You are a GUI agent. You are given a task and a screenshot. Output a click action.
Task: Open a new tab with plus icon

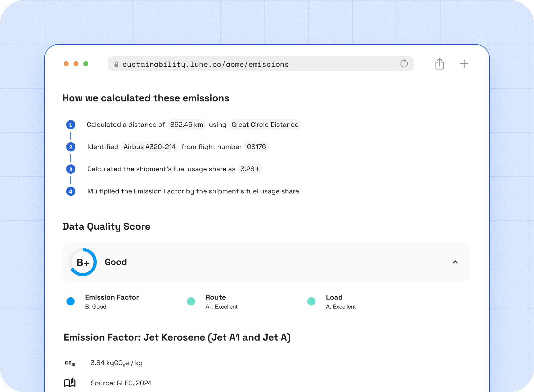pyautogui.click(x=464, y=64)
